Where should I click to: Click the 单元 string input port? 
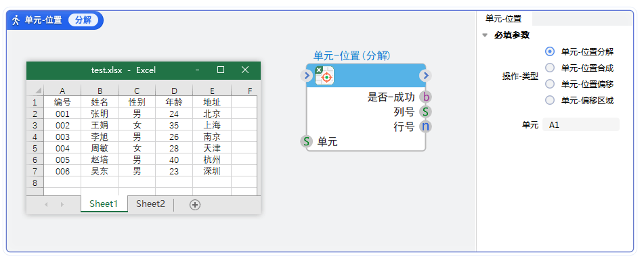tap(306, 141)
